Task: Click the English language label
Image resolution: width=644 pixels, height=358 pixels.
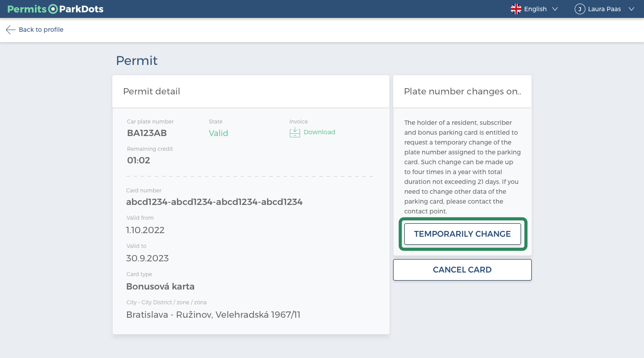Action: pos(535,9)
